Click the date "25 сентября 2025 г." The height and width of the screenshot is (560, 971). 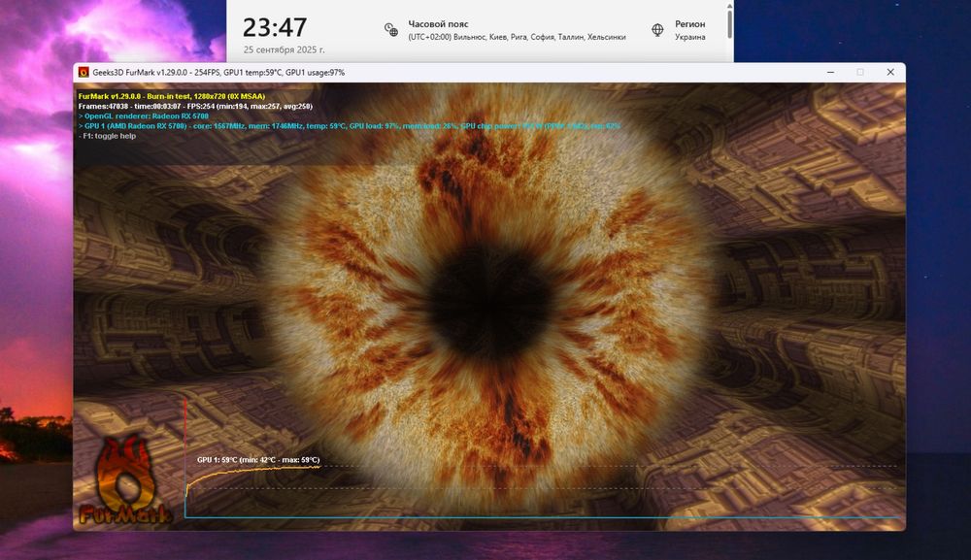(284, 49)
